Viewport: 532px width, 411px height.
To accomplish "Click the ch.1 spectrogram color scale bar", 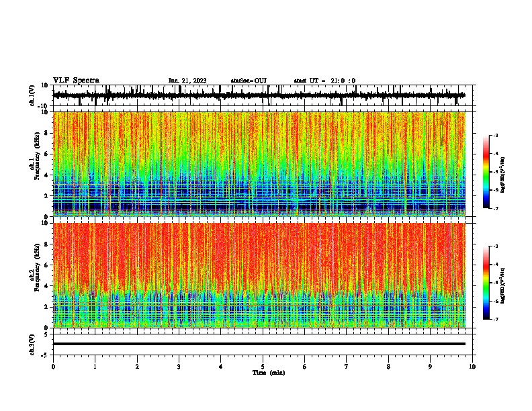I will click(x=486, y=172).
